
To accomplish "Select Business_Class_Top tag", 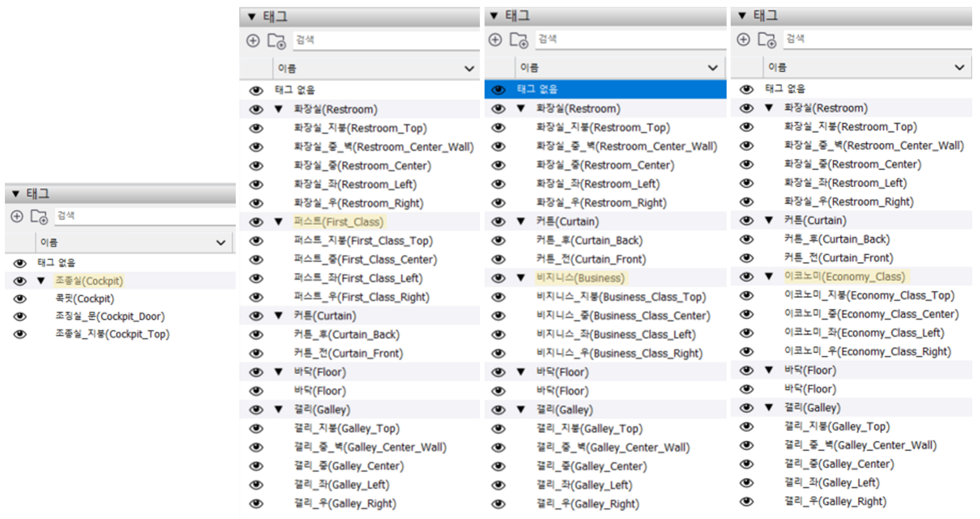I will click(621, 297).
